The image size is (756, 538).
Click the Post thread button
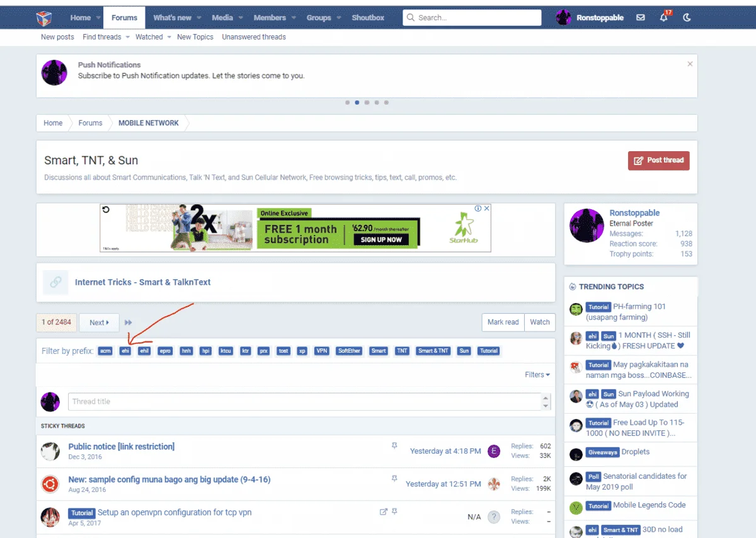tap(659, 160)
